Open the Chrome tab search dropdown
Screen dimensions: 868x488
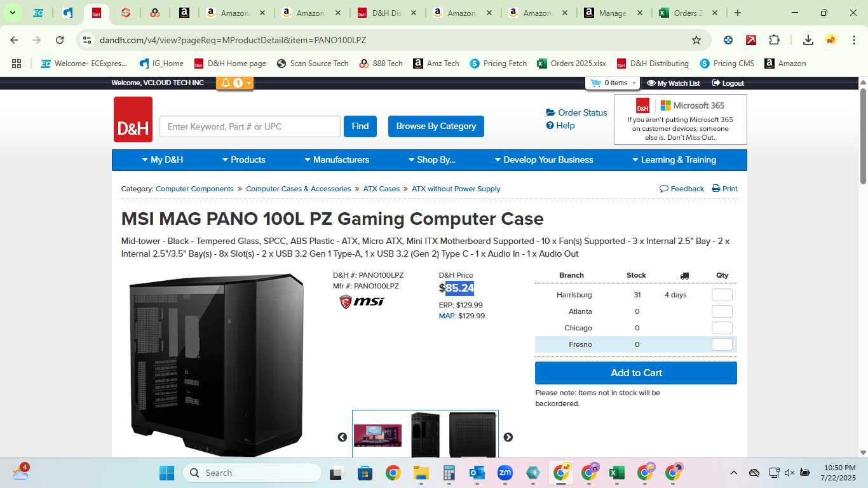12,13
